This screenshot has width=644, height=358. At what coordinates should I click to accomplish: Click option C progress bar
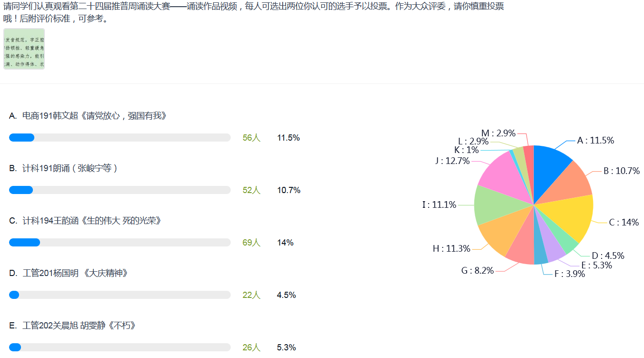click(x=120, y=243)
